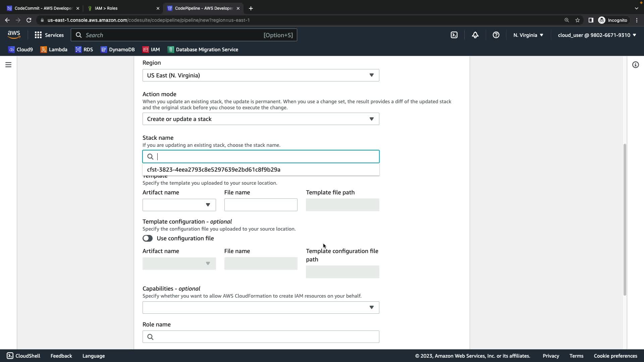Screen dimensions: 644x362
Task: Open the Services grid menu
Action: point(49,35)
